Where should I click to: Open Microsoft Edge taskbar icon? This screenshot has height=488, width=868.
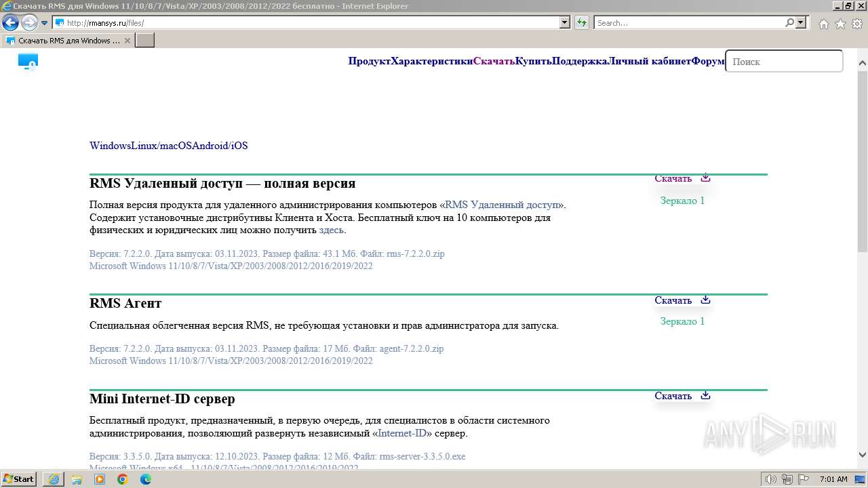coord(146,479)
